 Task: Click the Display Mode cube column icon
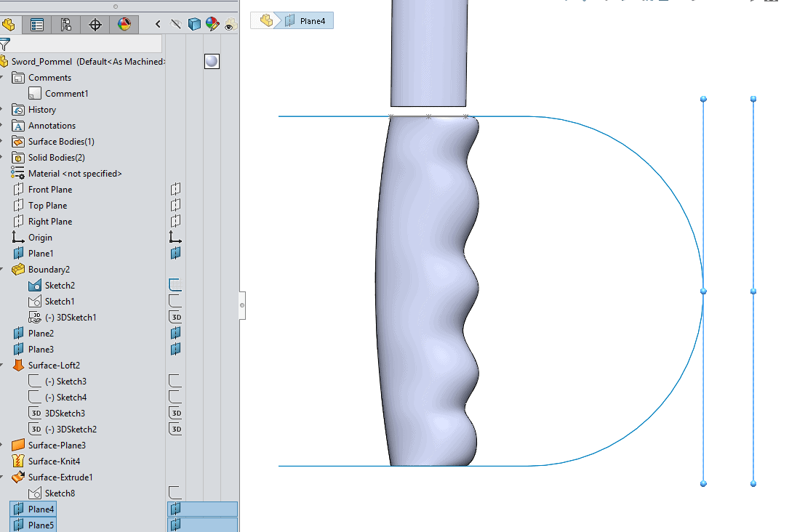click(x=194, y=25)
